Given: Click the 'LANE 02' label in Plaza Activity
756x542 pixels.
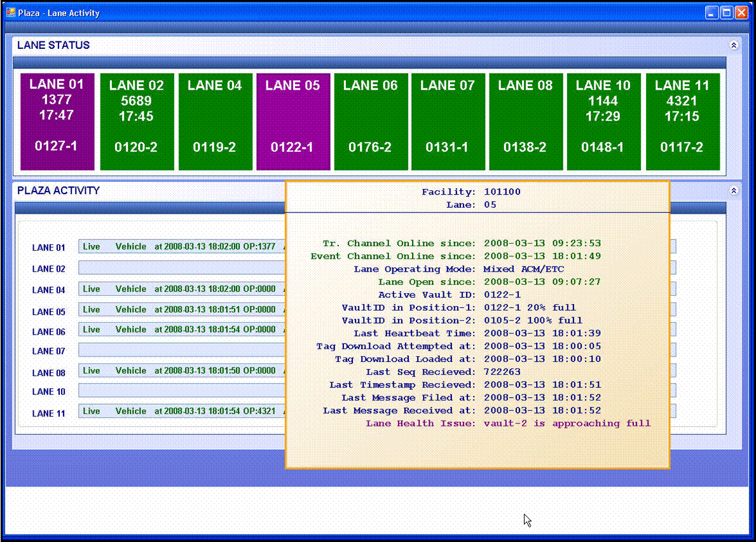Looking at the screenshot, I should pos(48,269).
